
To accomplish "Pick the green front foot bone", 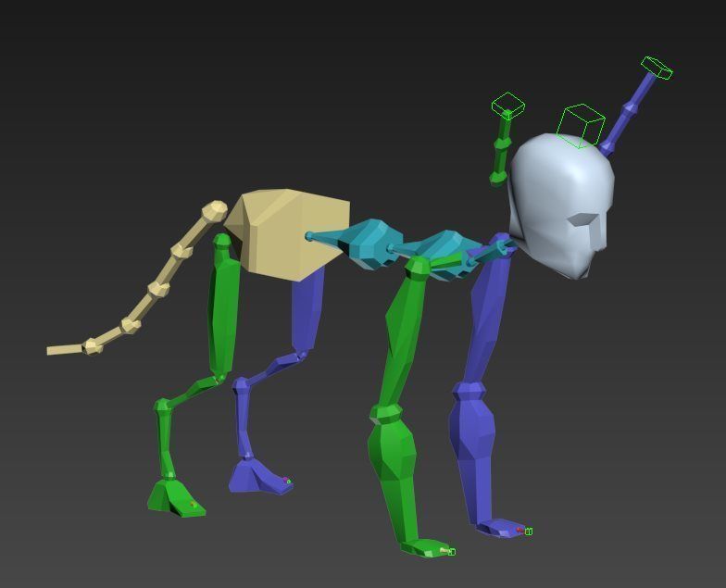I will pos(425,548).
